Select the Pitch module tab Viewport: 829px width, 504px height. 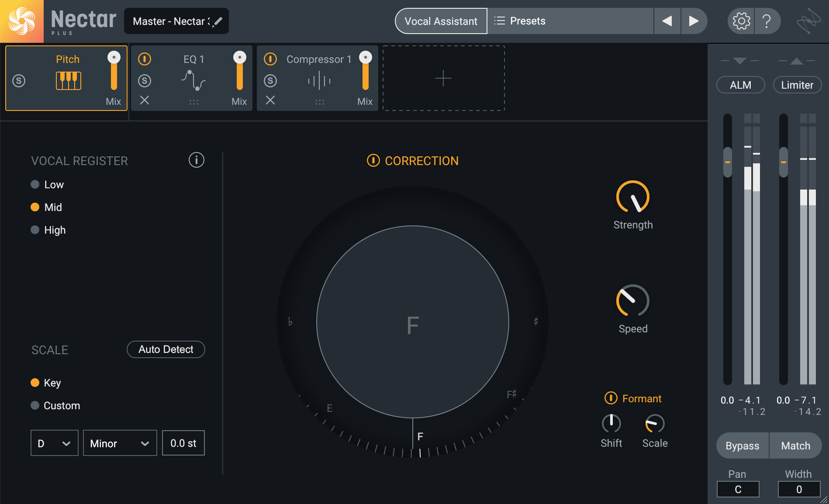tap(66, 78)
